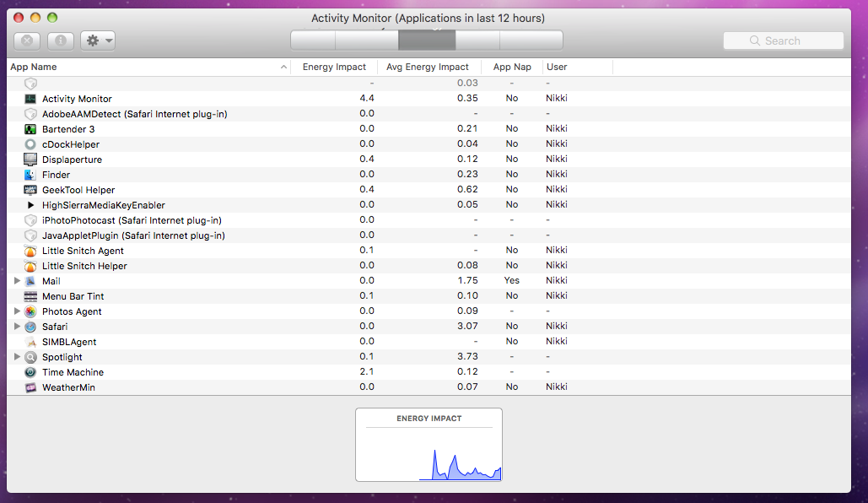Click the Little Snitch Agent icon
This screenshot has height=503, width=868.
(x=30, y=251)
